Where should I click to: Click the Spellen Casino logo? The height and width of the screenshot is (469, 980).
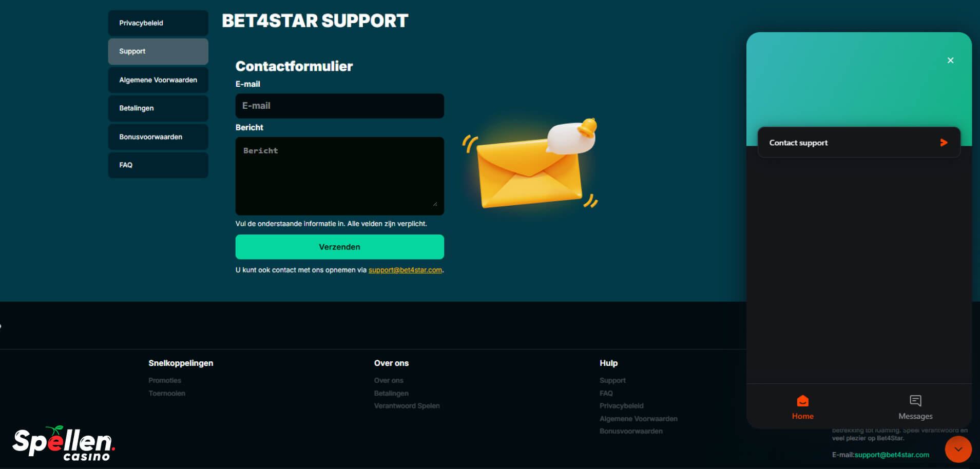[64, 443]
